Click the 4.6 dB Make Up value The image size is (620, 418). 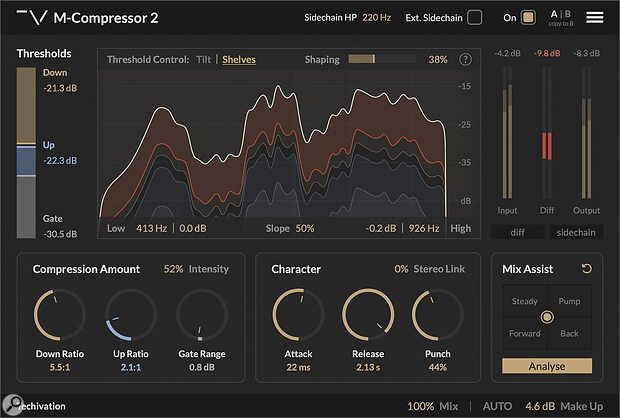pyautogui.click(x=540, y=406)
